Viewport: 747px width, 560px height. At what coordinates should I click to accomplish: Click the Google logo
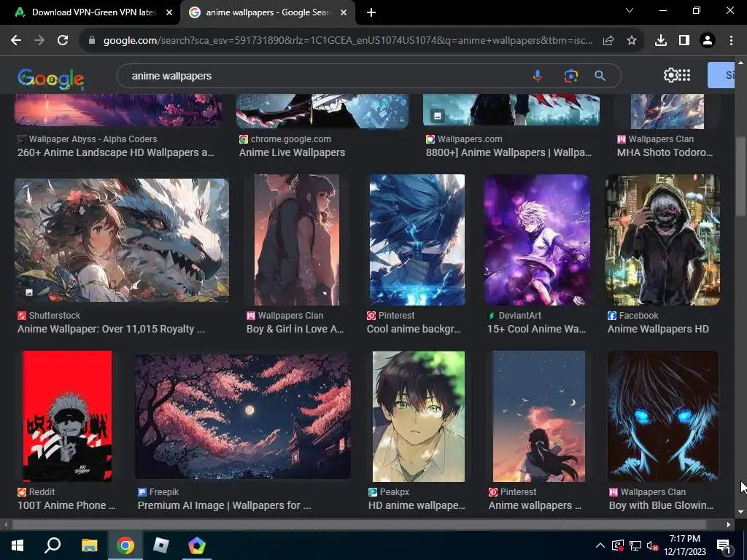51,79
